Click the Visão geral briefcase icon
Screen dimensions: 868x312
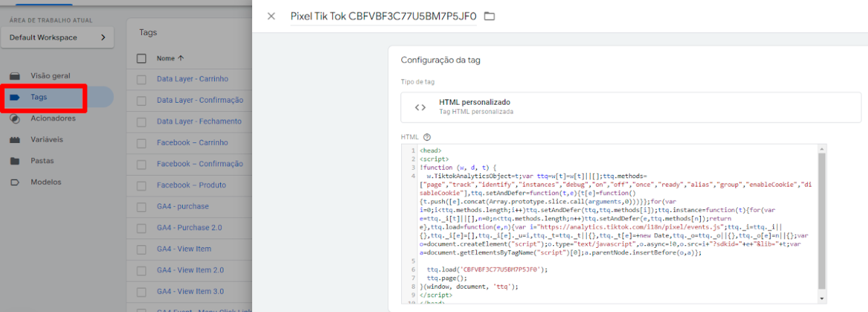click(x=15, y=76)
